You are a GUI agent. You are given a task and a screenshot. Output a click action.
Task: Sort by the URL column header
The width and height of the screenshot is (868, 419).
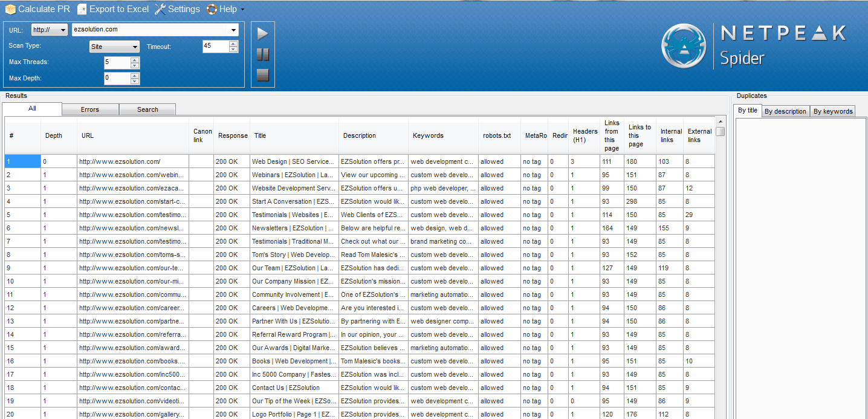click(x=132, y=135)
